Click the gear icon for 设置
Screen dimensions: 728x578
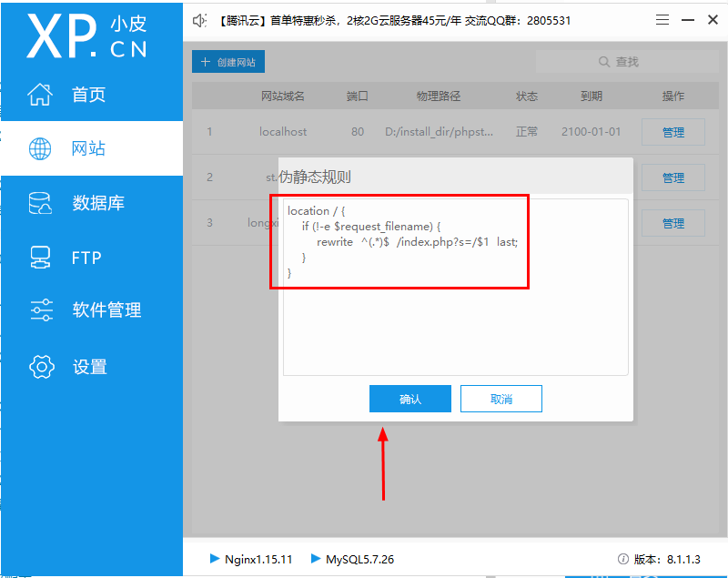point(41,367)
